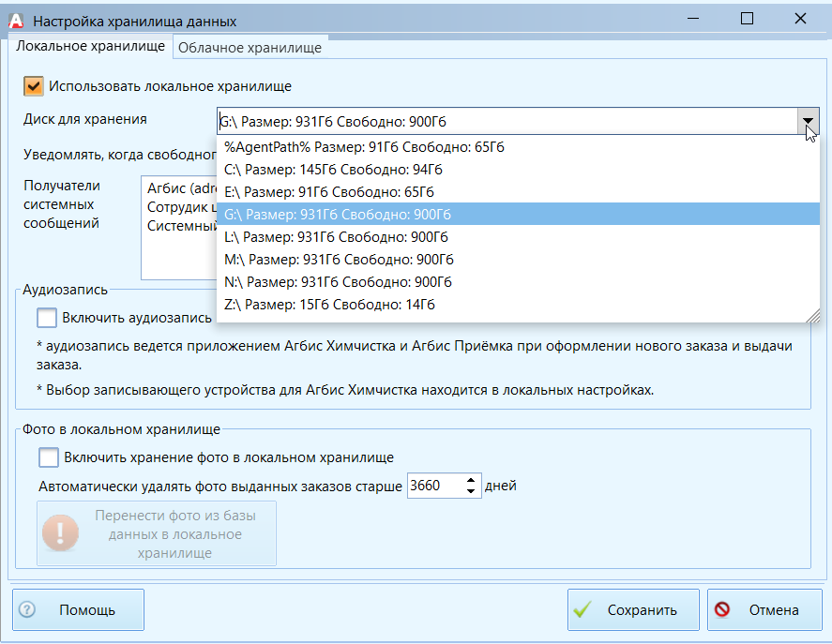Choose disk C:\ 145Гб in the list
The image size is (832, 644).
tap(518, 170)
